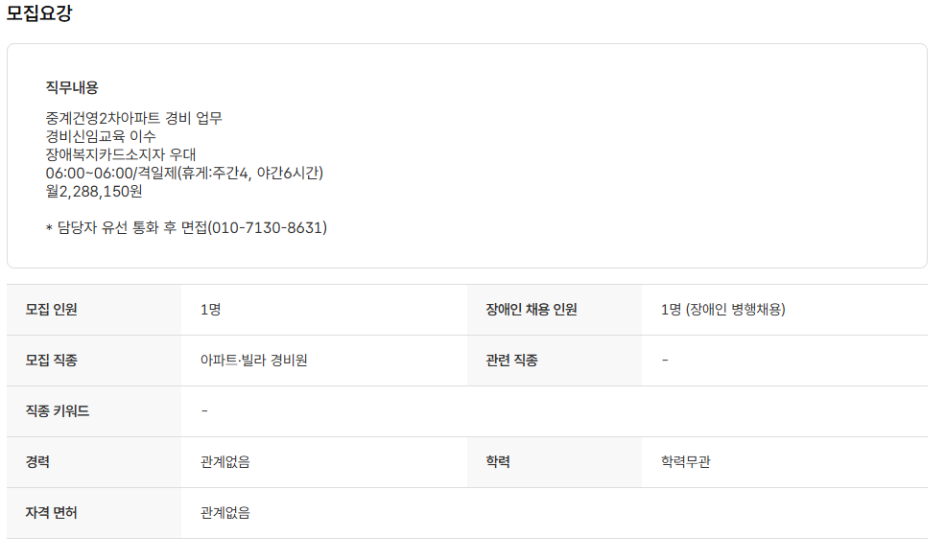Click the 경력 row label
The image size is (945, 560).
(38, 462)
